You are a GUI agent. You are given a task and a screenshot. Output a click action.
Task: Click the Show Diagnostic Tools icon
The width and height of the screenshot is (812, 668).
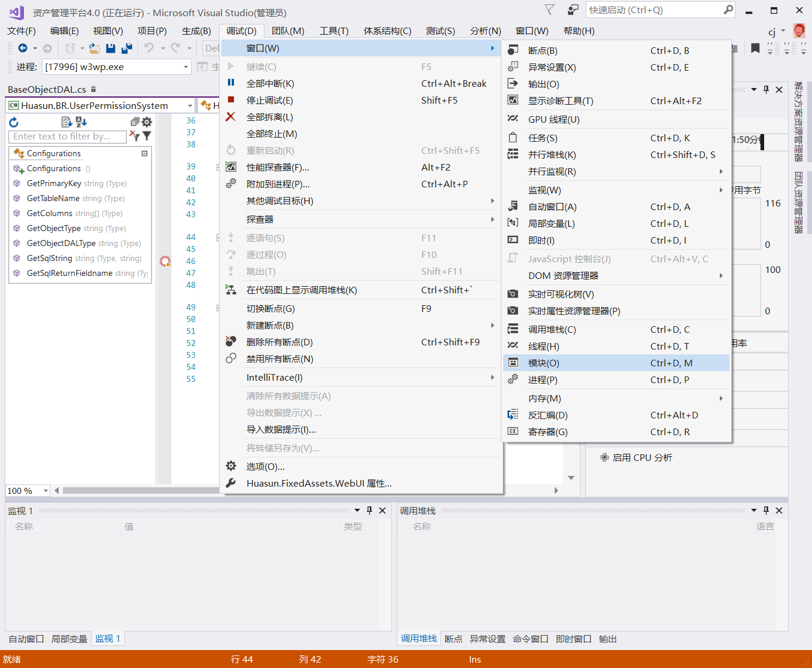513,101
